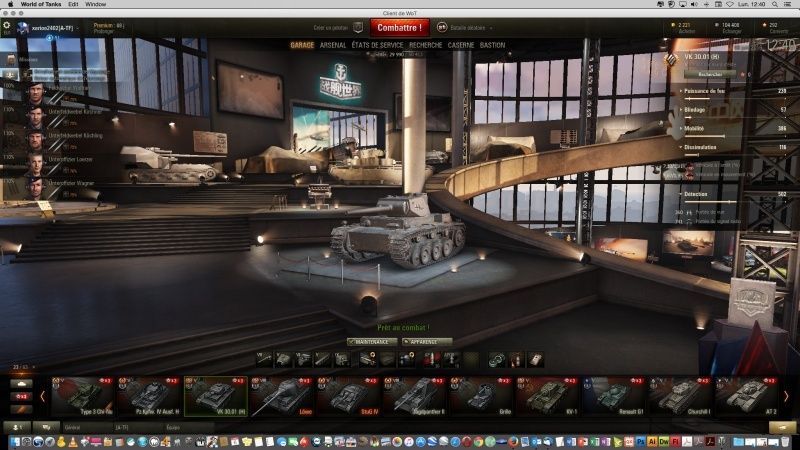Click the notifications button in the bottom-right corner
800x450 pixels.
[x=782, y=427]
